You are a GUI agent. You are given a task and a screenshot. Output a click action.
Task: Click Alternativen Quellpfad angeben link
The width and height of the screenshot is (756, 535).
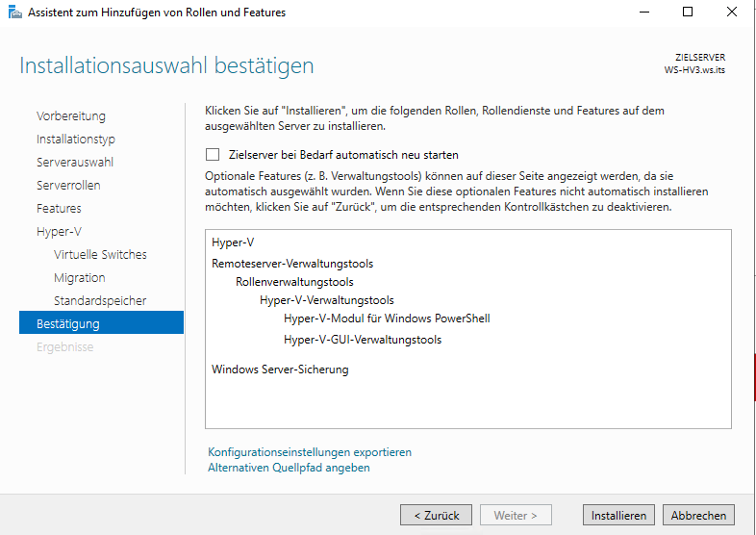pos(289,468)
